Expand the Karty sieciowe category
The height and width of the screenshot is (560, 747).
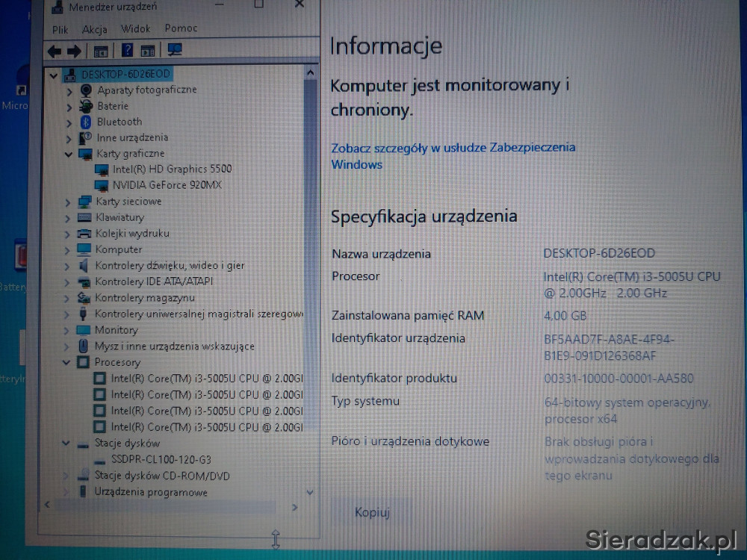click(x=68, y=203)
